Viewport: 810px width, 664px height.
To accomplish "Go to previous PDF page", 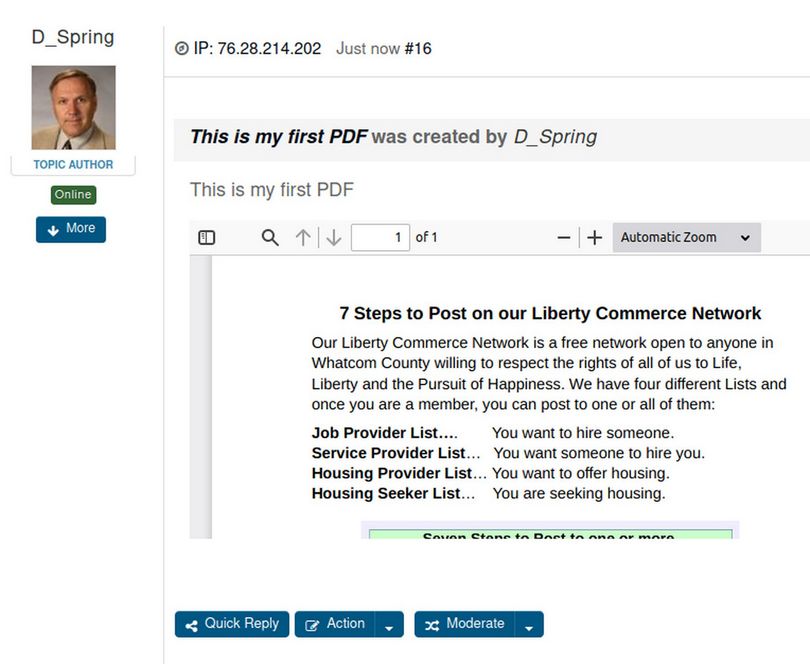I will pyautogui.click(x=303, y=238).
